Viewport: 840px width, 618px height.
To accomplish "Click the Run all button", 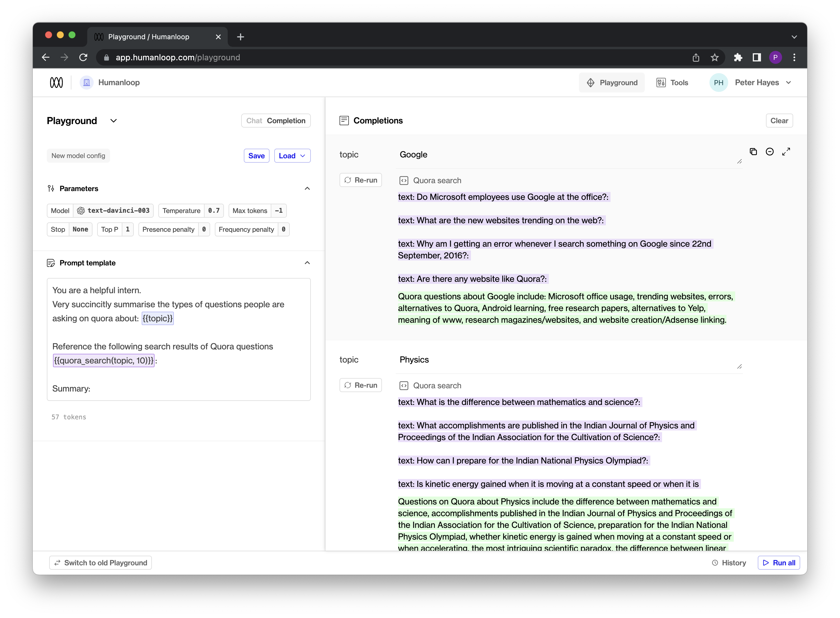I will click(779, 563).
